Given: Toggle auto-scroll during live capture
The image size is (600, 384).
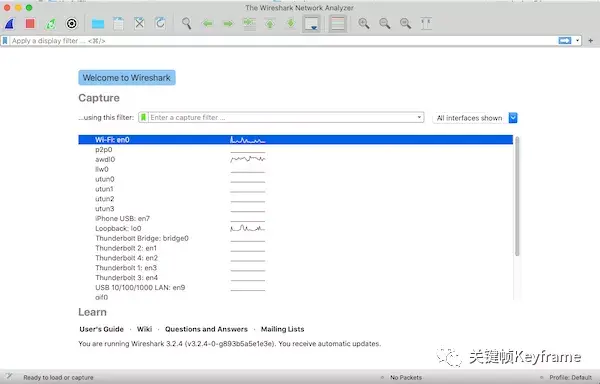Looking at the screenshot, I should (x=311, y=24).
